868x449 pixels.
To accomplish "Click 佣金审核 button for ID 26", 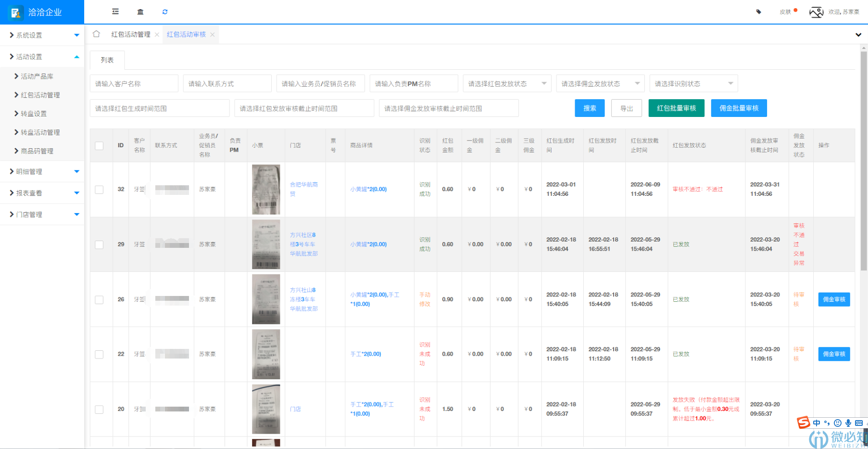I will (834, 299).
